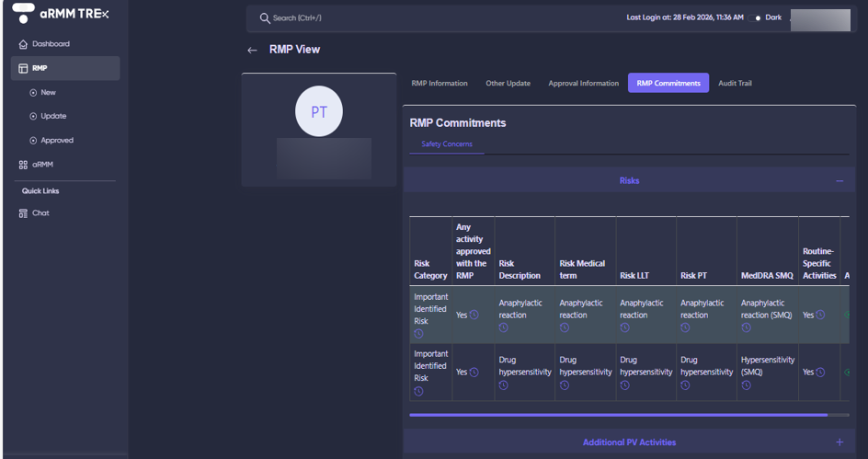Viewport: 868px width, 459px height.
Task: Select the Safety Concerns sub-tab
Action: (x=447, y=144)
